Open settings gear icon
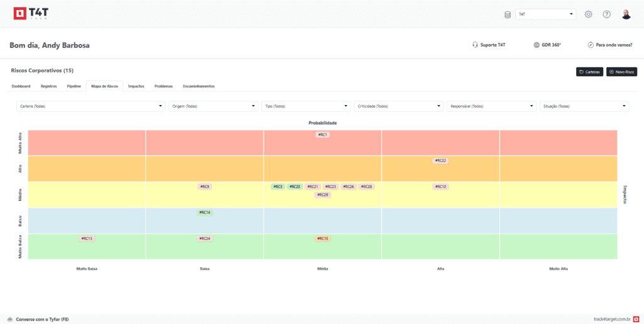The height and width of the screenshot is (324, 644). pos(588,14)
